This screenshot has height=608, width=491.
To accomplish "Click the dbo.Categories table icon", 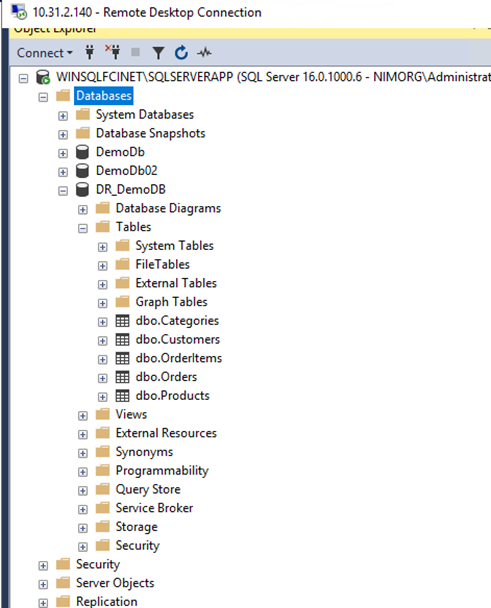I will pos(123,321).
